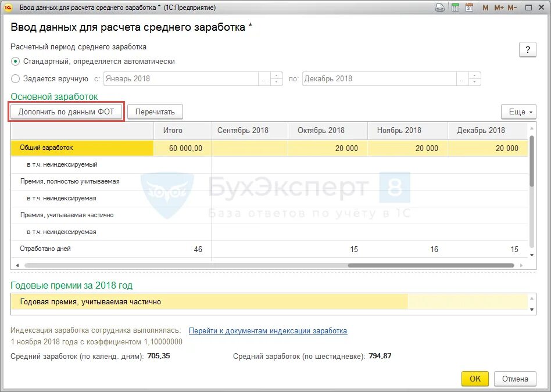
Task: Click the M+ memory add button
Action: [499, 8]
